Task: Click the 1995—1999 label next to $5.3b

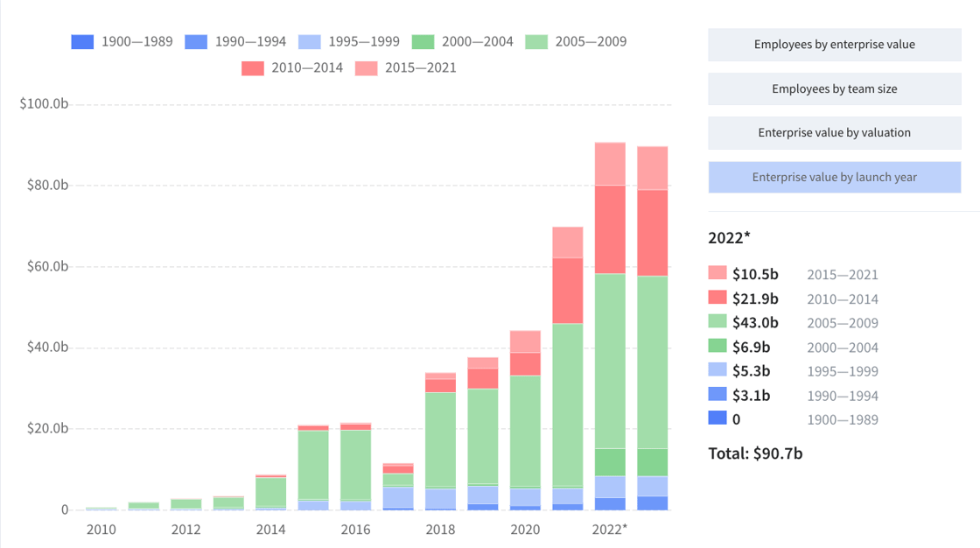Action: pyautogui.click(x=843, y=371)
